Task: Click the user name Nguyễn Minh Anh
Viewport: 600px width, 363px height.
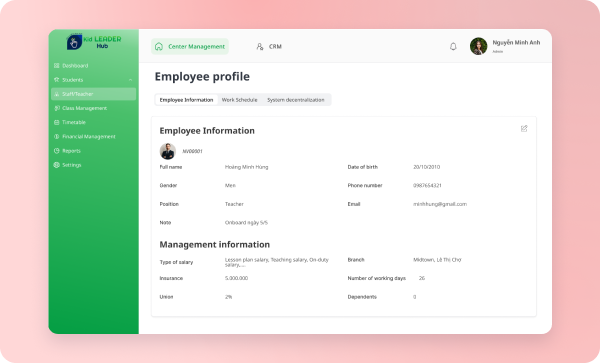Action: [x=516, y=42]
